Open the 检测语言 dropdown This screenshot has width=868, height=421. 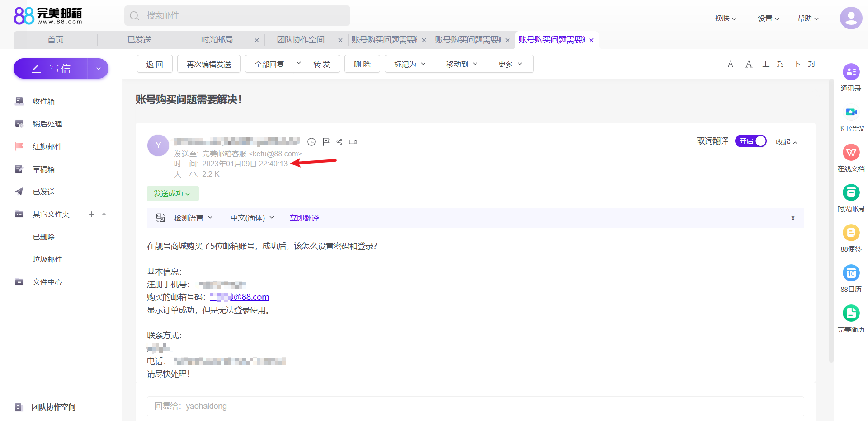coord(193,218)
